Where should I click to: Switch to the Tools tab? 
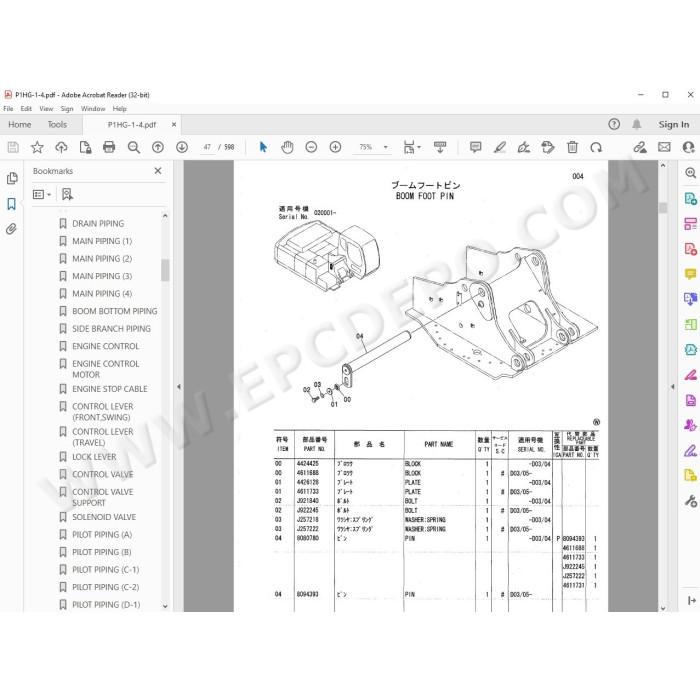point(57,125)
